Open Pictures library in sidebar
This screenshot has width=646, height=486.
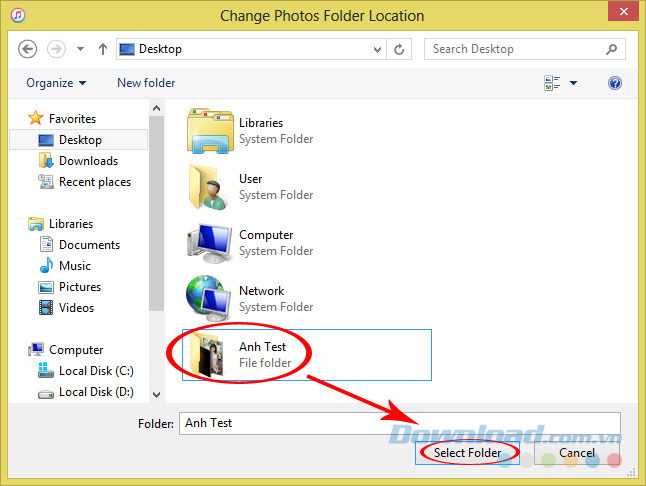[x=80, y=287]
